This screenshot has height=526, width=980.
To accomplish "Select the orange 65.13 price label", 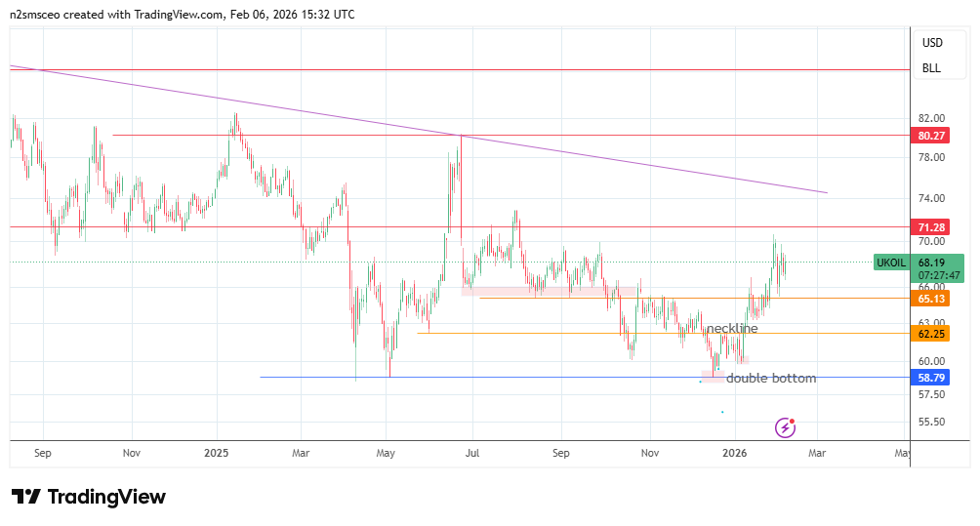I will pos(930,299).
